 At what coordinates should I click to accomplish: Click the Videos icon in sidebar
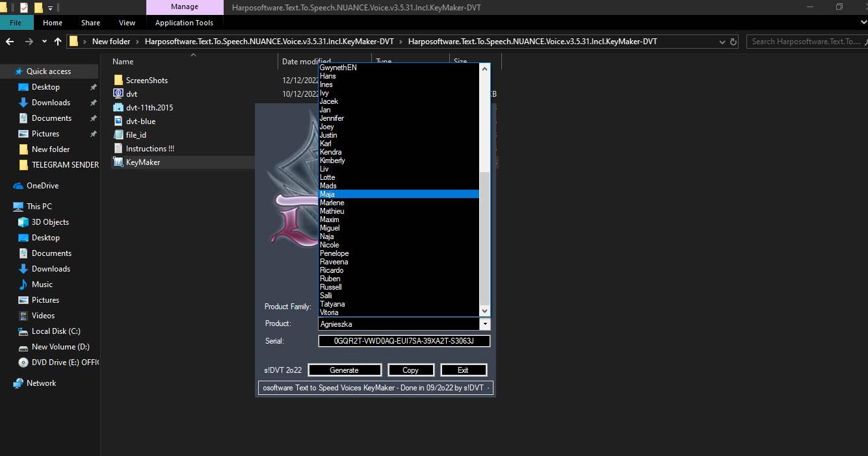coord(23,316)
